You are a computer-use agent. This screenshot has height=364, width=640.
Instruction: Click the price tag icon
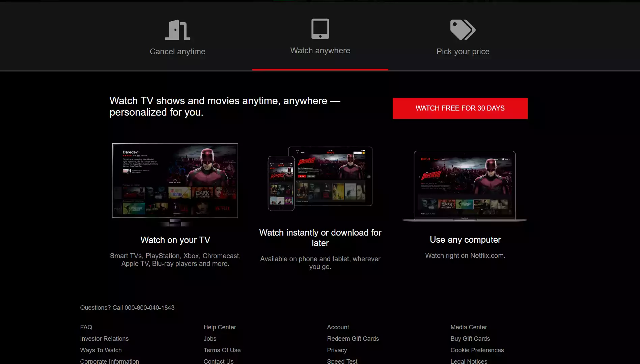[x=463, y=30]
